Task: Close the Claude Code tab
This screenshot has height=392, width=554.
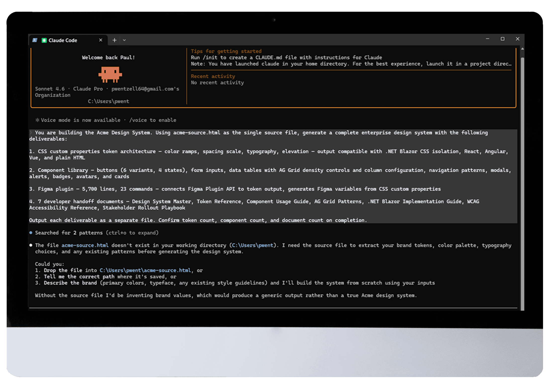Action: click(x=101, y=40)
